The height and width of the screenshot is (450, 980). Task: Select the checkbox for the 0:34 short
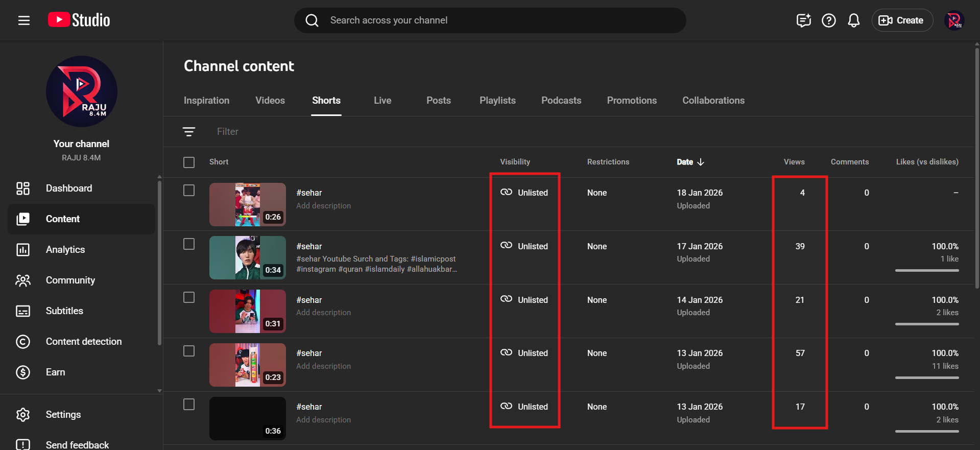(x=189, y=244)
